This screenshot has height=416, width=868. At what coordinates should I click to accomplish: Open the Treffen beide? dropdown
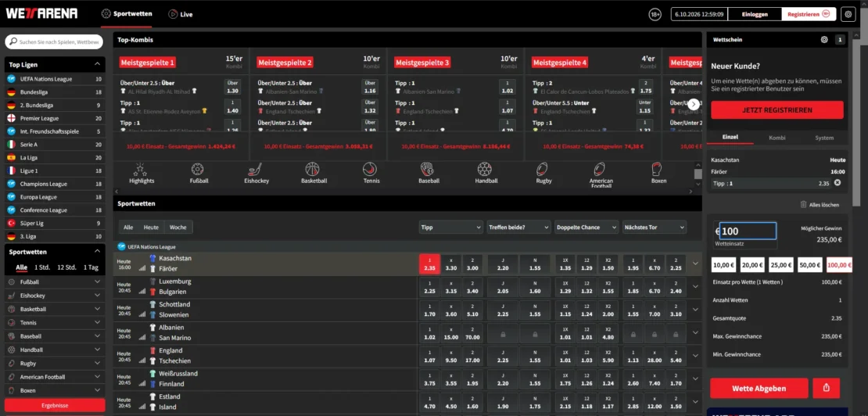518,227
